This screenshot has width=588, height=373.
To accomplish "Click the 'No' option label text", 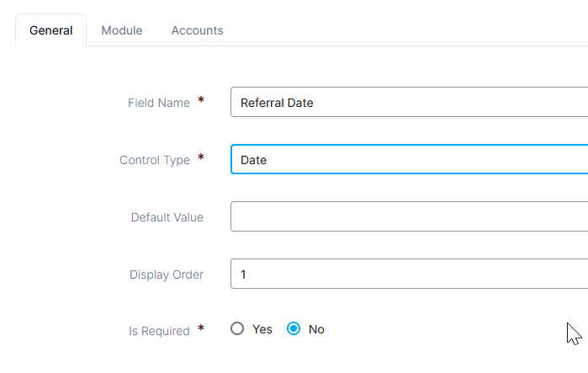I will tap(316, 329).
